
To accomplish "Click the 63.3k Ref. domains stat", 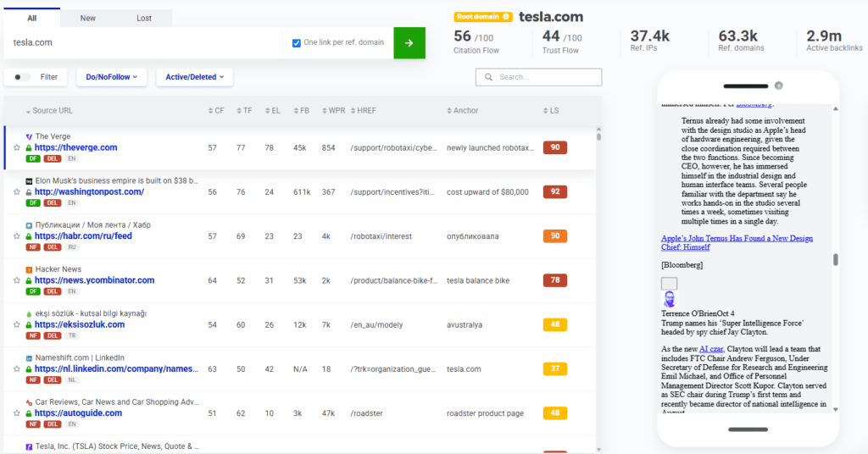I will 741,41.
